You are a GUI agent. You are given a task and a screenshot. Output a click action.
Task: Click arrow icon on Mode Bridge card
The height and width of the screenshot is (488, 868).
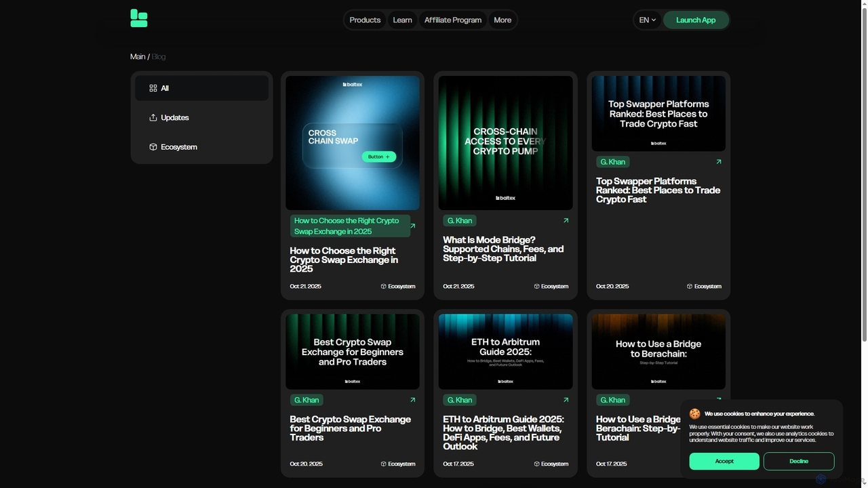[566, 220]
